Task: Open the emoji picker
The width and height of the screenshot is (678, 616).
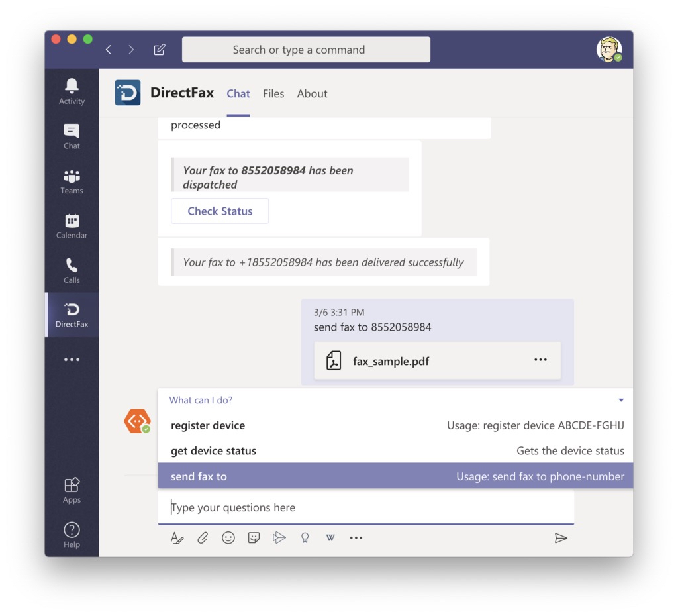Action: click(228, 538)
